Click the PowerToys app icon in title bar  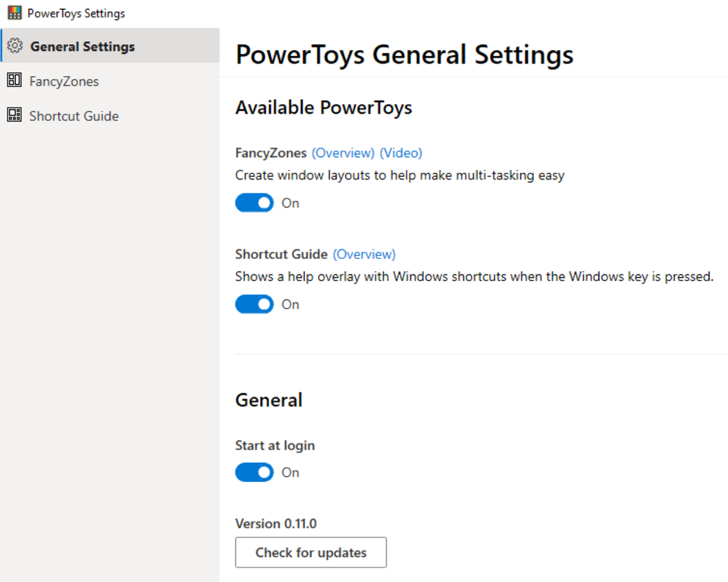[14, 13]
